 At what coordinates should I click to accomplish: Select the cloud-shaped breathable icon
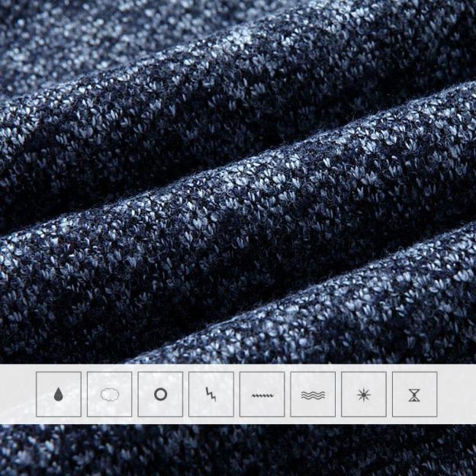pos(109,394)
